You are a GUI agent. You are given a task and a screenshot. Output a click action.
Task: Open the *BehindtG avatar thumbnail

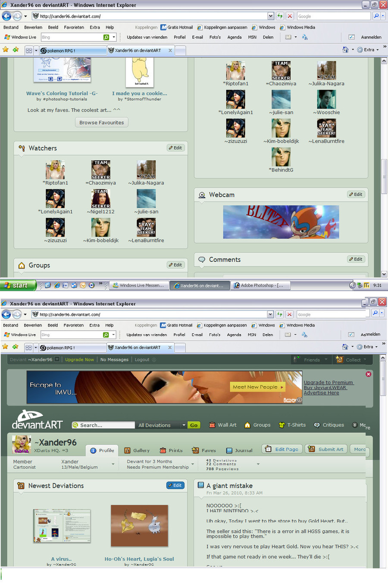(x=281, y=157)
